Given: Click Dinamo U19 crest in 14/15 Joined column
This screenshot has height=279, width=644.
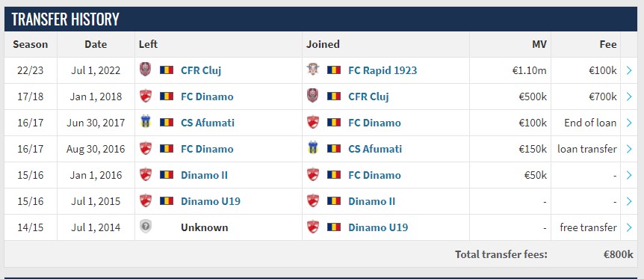Looking at the screenshot, I should point(313,227).
